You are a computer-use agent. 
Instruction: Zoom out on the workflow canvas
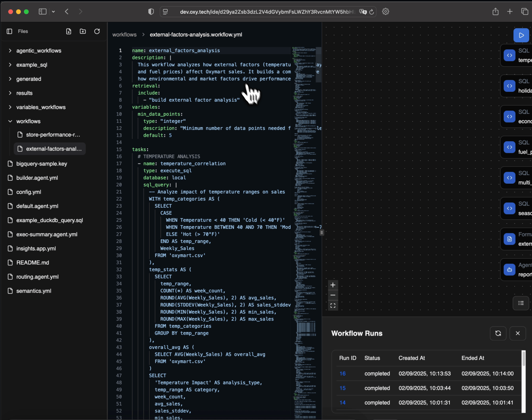coord(333,295)
